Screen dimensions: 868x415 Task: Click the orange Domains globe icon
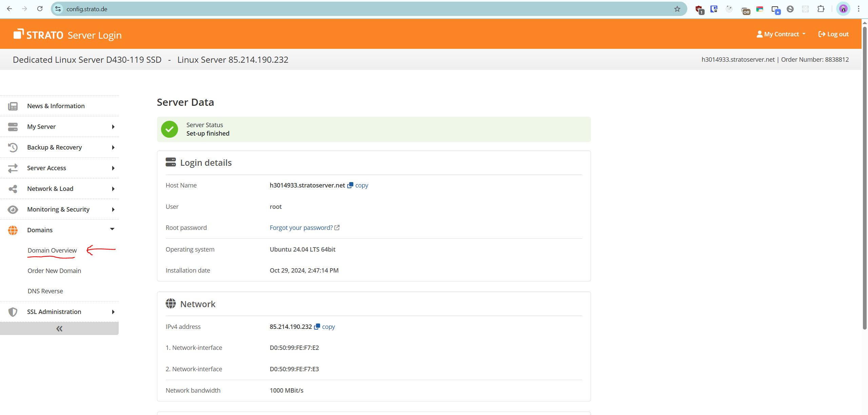coord(13,230)
